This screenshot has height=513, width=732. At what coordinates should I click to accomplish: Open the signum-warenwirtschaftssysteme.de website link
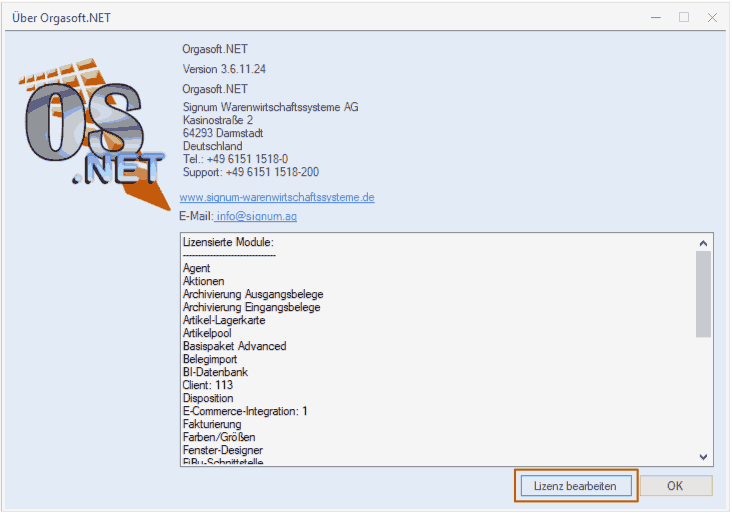click(277, 198)
